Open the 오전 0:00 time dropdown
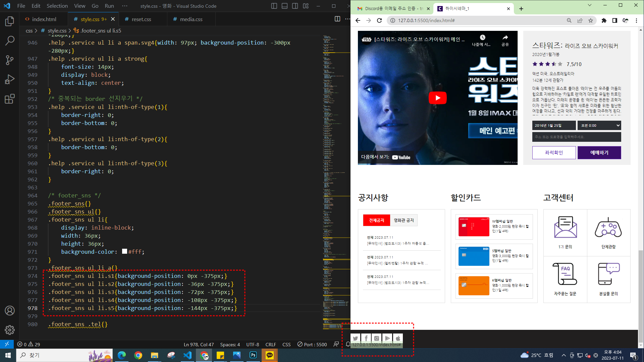Image resolution: width=644 pixels, height=362 pixels. tap(599, 125)
